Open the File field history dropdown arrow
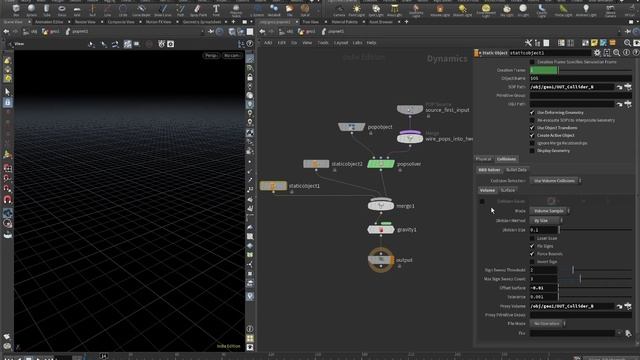This screenshot has width=640, height=360. 620,333
